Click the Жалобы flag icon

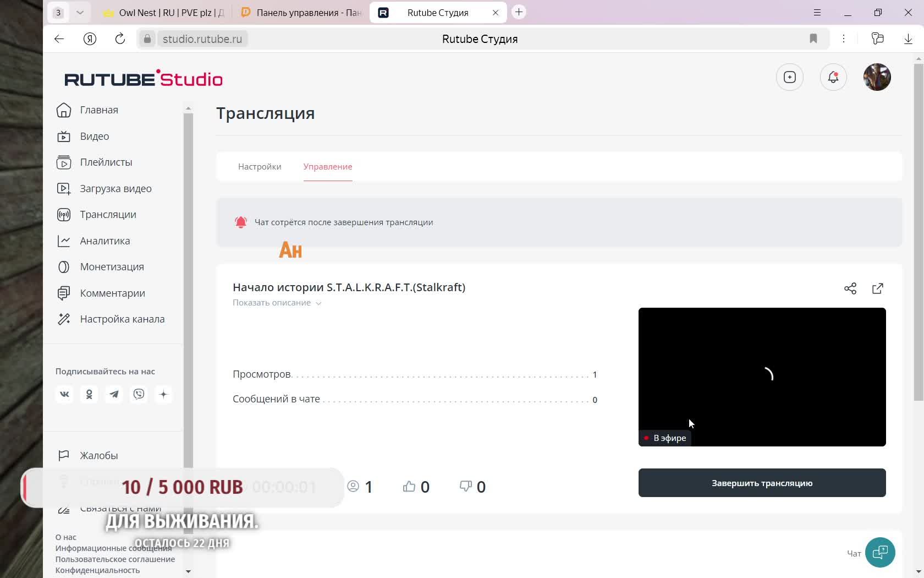(x=64, y=455)
